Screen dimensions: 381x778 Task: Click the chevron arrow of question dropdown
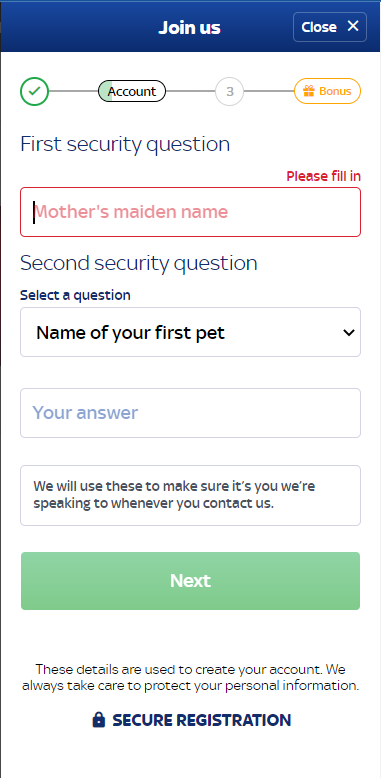click(349, 332)
